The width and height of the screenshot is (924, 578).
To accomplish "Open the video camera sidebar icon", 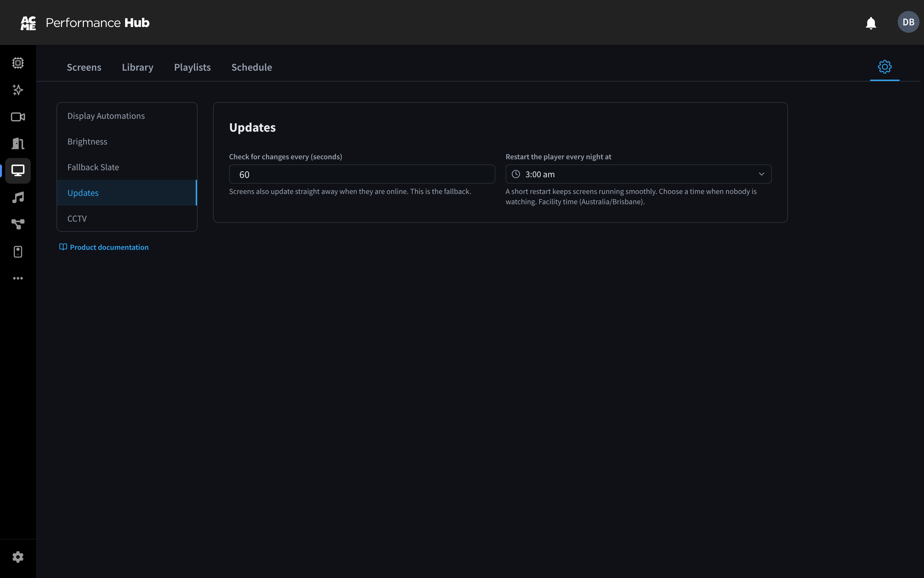I will tap(18, 117).
